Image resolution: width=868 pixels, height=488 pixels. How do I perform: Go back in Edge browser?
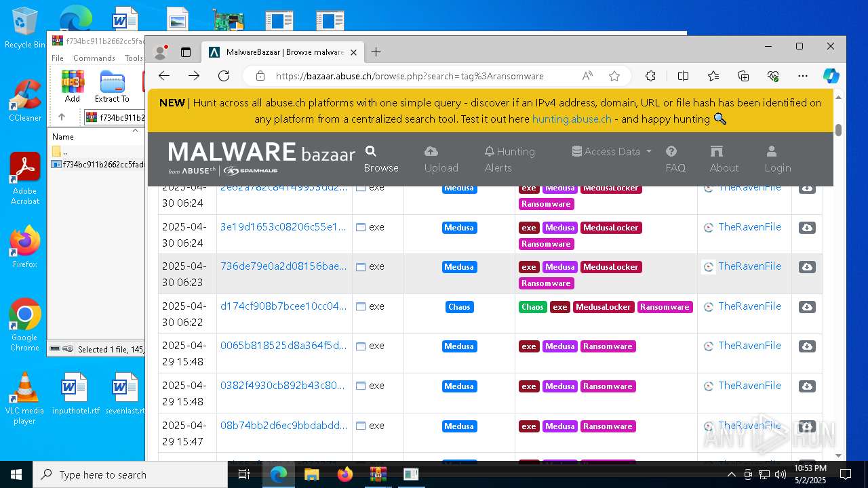coord(164,76)
